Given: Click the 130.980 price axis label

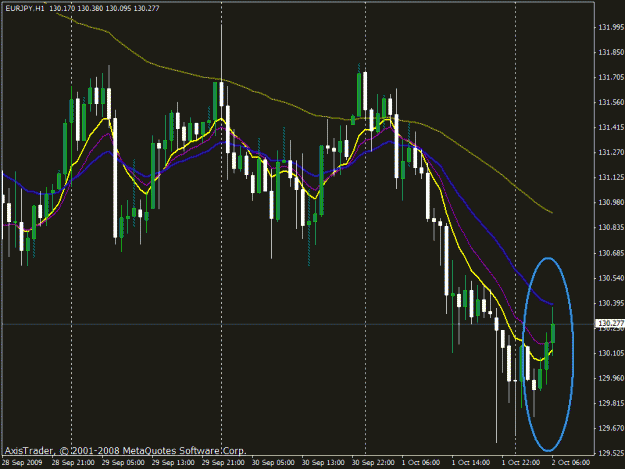Looking at the screenshot, I should point(611,202).
